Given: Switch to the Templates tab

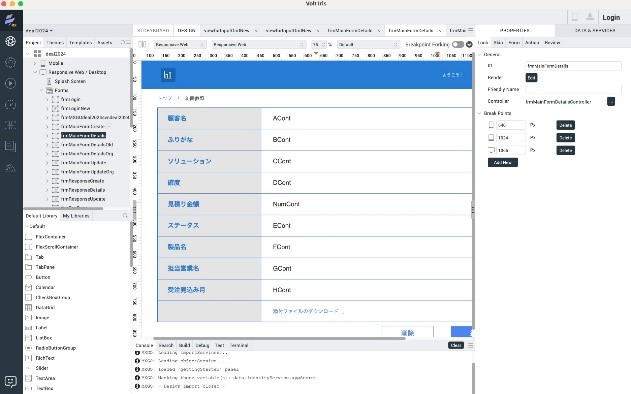Looking at the screenshot, I should [80, 42].
